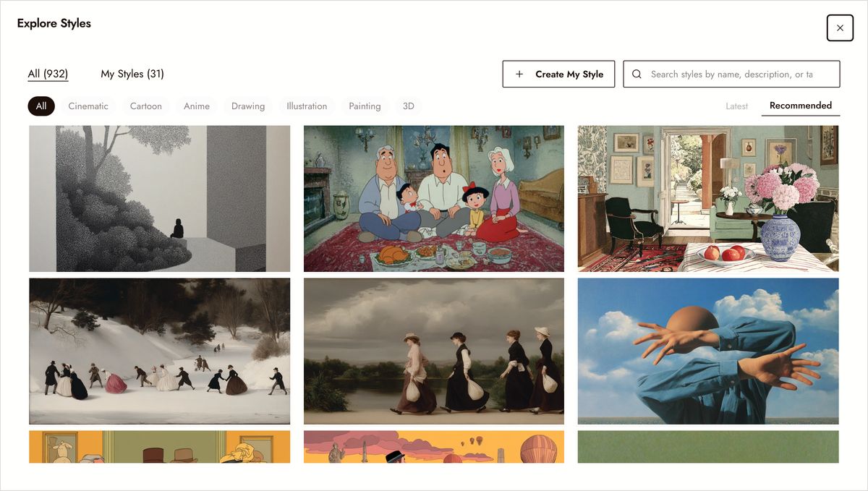Screen dimensions: 868x491
Task: Open the plain green style thumbnail
Action: pyautogui.click(x=708, y=447)
